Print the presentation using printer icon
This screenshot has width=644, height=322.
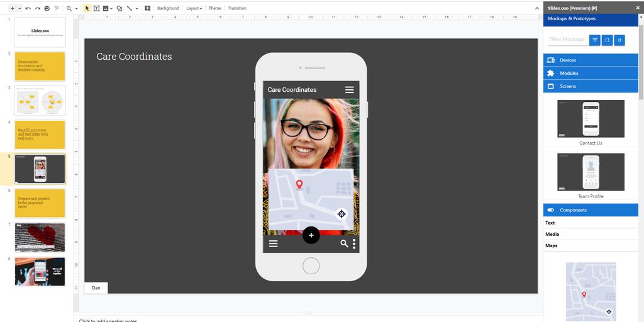point(47,8)
